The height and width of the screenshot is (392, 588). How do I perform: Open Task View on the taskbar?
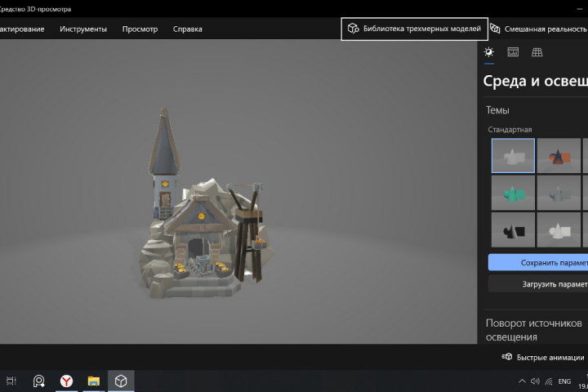[11, 381]
